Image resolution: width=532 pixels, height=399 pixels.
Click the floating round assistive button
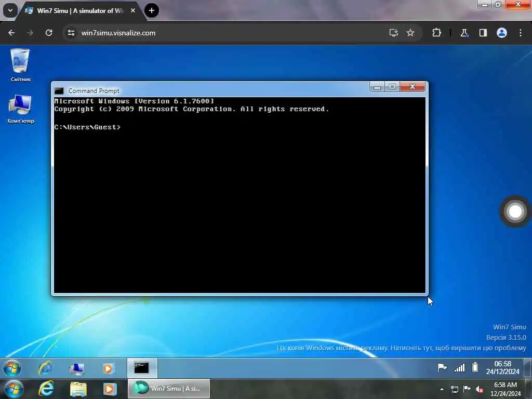(515, 211)
